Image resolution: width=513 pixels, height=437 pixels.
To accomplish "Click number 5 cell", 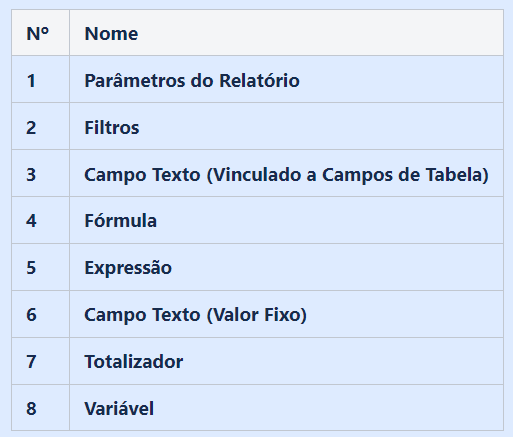I will click(x=40, y=267).
